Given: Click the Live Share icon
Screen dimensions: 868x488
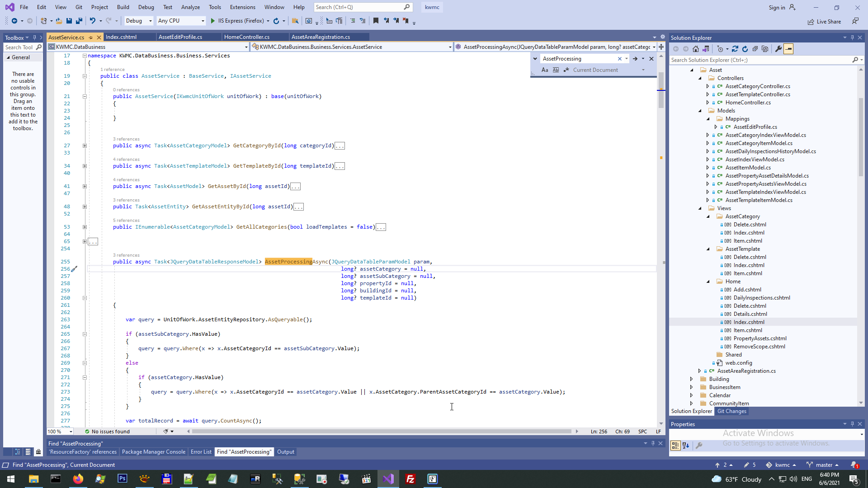Looking at the screenshot, I should point(811,22).
